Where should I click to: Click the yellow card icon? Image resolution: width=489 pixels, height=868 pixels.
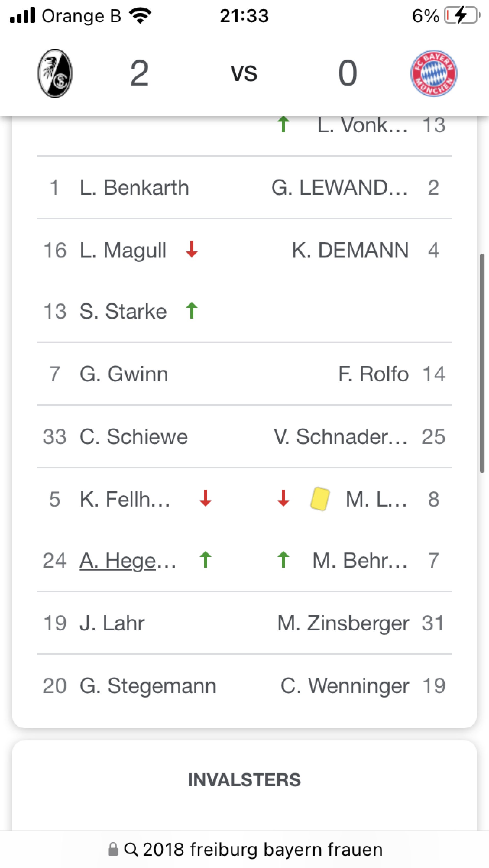(x=319, y=499)
